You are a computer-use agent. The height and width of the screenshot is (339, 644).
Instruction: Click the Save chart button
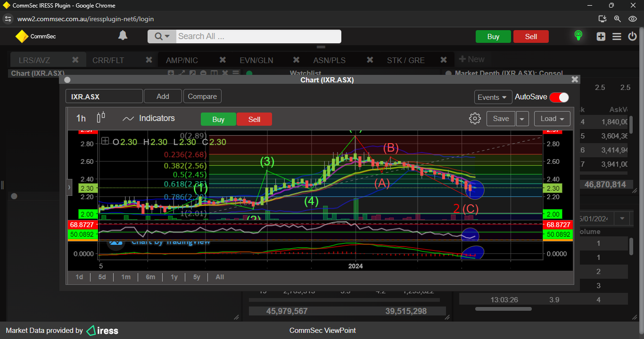tap(501, 119)
